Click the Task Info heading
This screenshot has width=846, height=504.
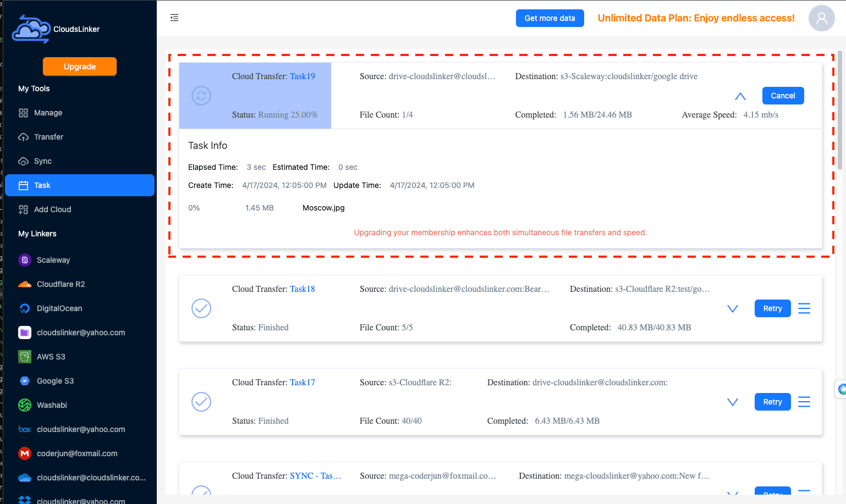pyautogui.click(x=207, y=146)
